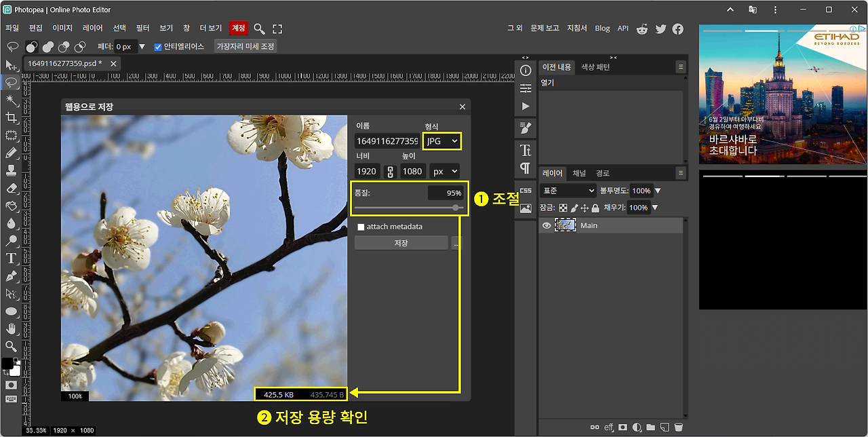
Task: Select the Clone Stamp tool
Action: (11, 171)
